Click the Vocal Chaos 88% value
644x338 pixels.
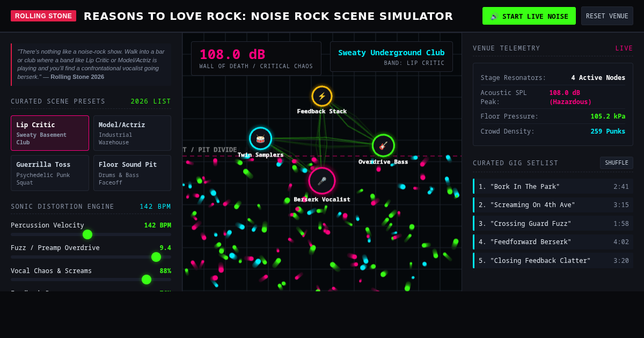click(x=165, y=271)
